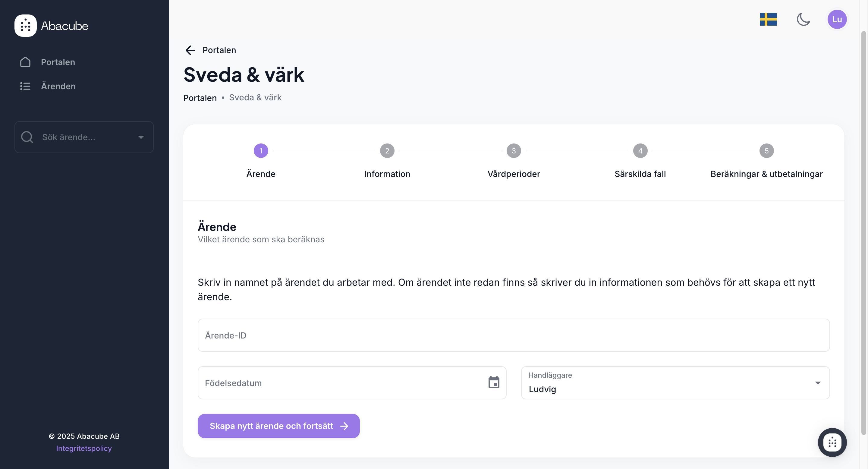The image size is (868, 469).
Task: Click the Swedish flag language icon
Action: click(x=768, y=19)
